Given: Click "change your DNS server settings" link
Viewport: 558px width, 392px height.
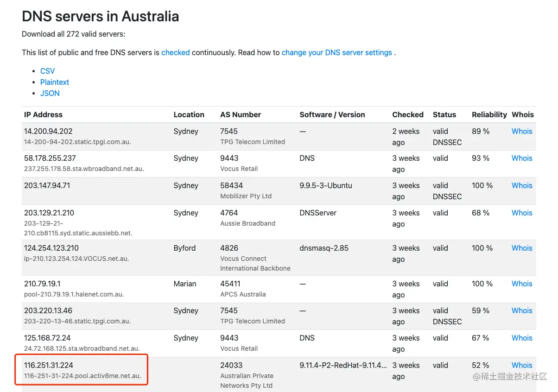Looking at the screenshot, I should pos(336,52).
